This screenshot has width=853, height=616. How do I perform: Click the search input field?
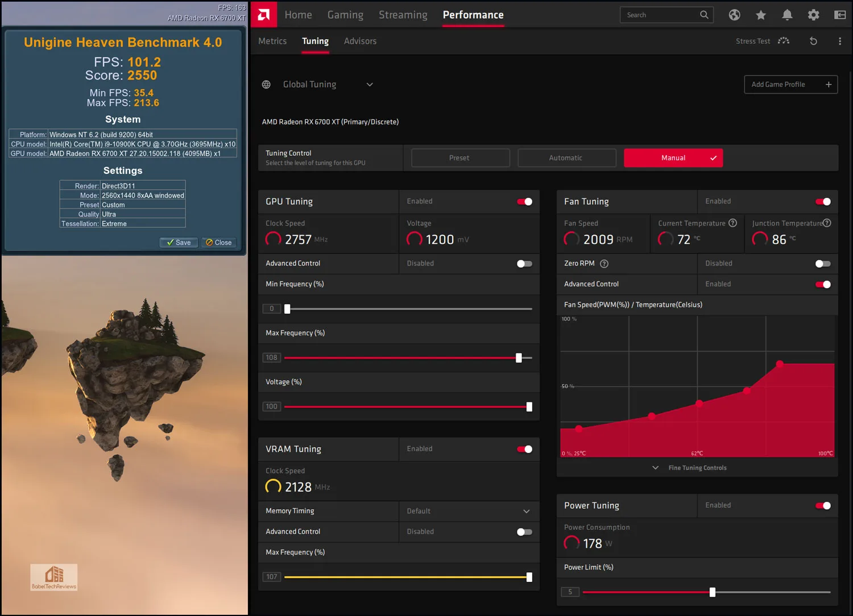(x=665, y=15)
